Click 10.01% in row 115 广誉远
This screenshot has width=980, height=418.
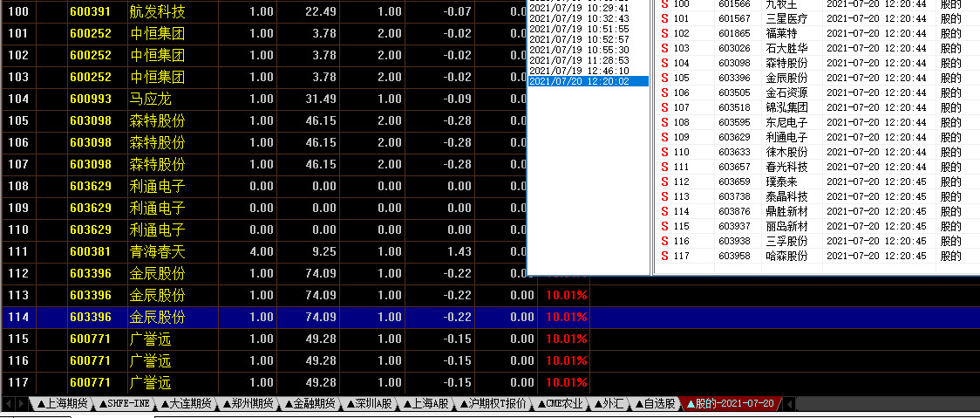566,339
